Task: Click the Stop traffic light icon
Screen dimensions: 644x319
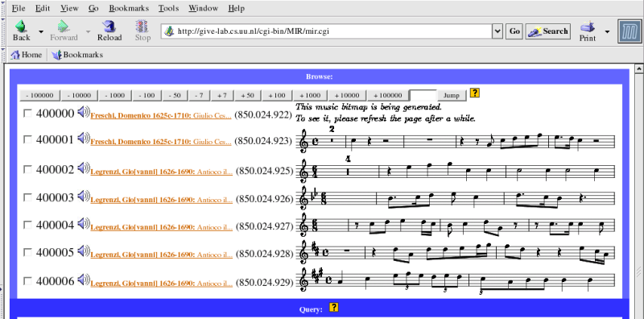Action: (x=142, y=27)
